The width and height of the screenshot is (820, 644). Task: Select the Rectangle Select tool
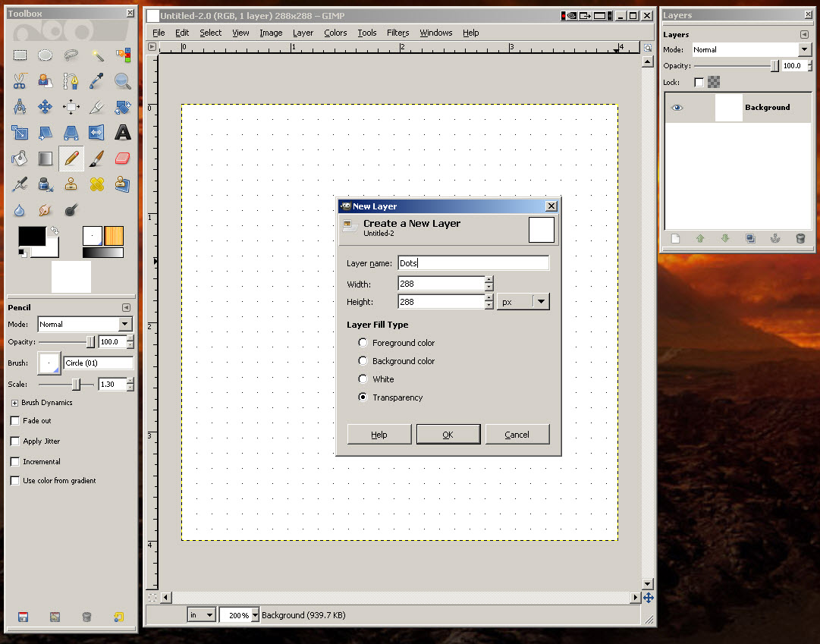(20, 55)
